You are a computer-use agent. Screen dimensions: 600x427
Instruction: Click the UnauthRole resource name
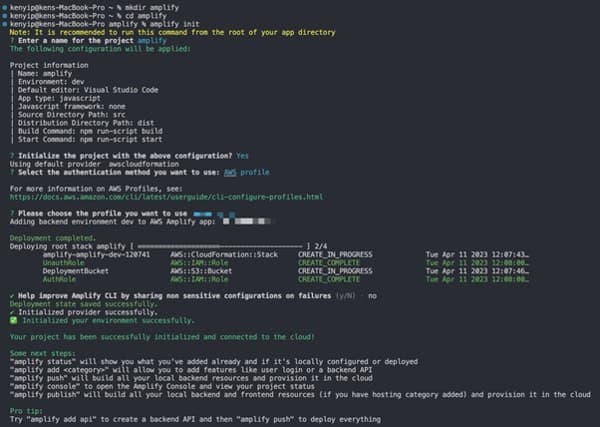(x=63, y=263)
